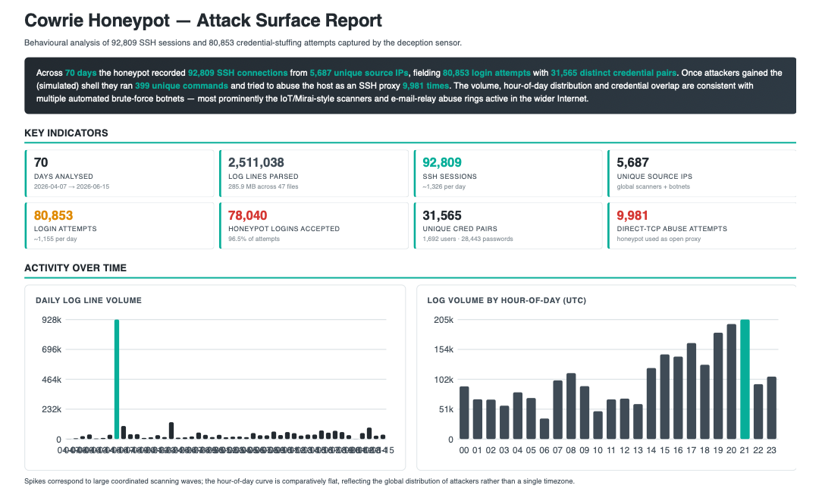Click the "12" hour label on x-axis
822x504 pixels.
pyautogui.click(x=624, y=450)
